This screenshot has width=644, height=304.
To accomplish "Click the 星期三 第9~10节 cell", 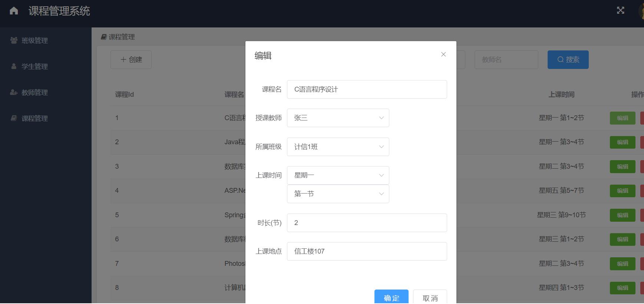I will pos(561,215).
